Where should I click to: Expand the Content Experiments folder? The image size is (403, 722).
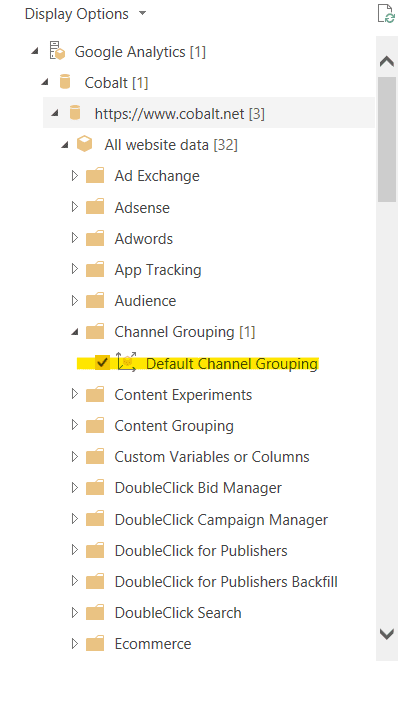(75, 394)
